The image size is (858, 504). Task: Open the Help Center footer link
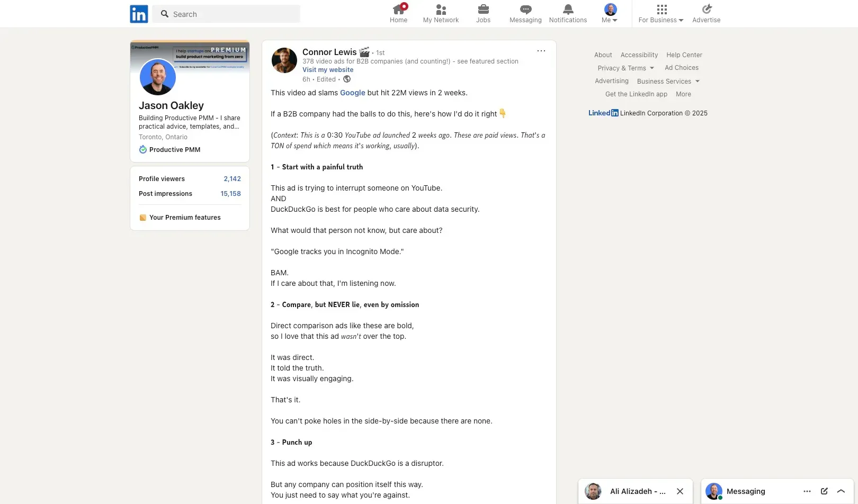[x=684, y=55]
